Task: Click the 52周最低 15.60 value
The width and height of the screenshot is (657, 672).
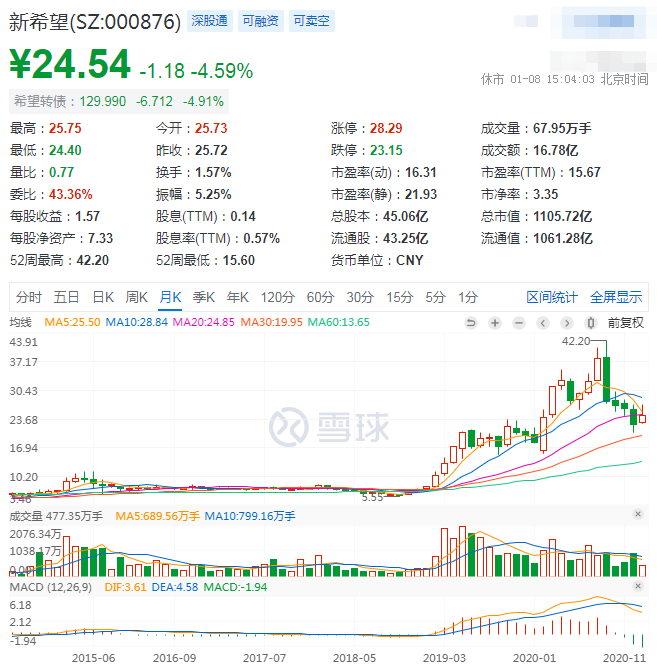Action: click(x=239, y=261)
